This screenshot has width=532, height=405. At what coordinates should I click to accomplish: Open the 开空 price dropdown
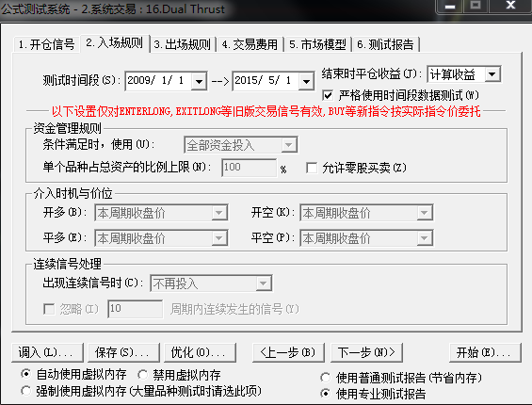coord(366,213)
